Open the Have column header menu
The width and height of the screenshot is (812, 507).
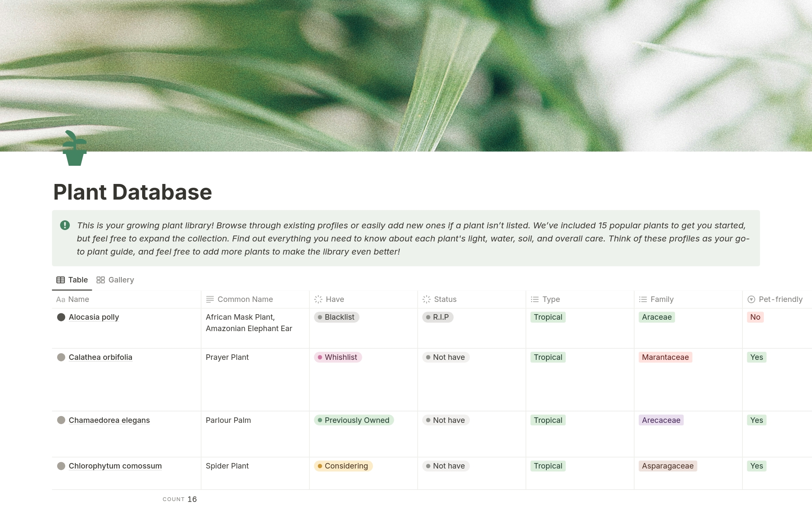[x=335, y=299]
